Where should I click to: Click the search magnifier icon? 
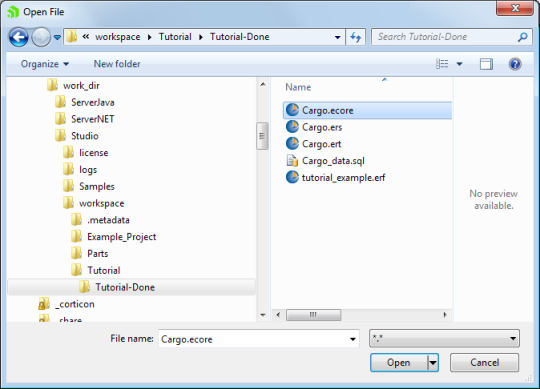522,37
